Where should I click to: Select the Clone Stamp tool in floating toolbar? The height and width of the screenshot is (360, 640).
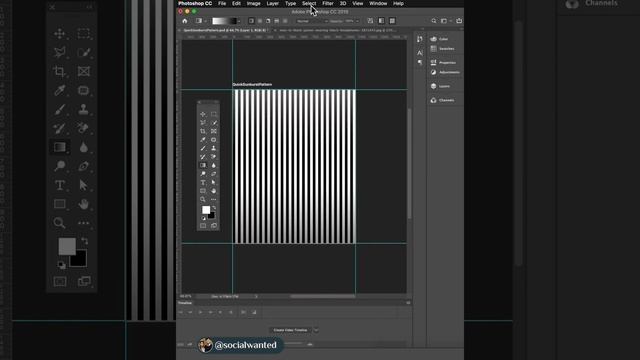(x=213, y=149)
